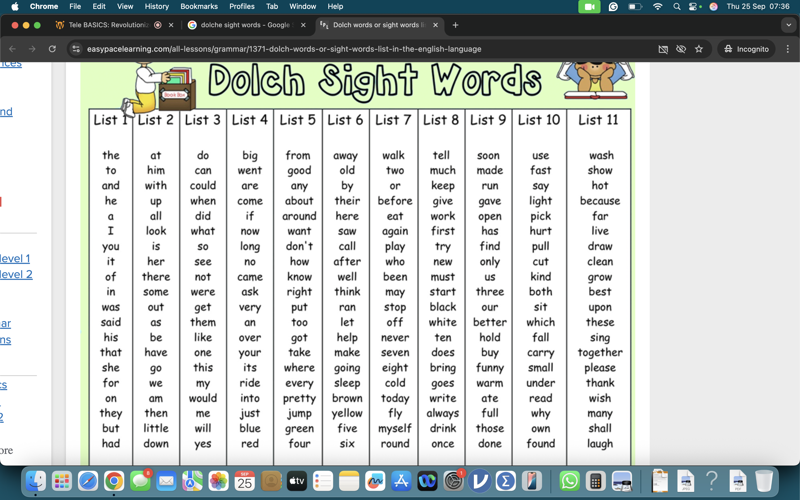Screen dimensions: 800x500
Task: Expand the tab search dropdown arrow
Action: (x=788, y=25)
